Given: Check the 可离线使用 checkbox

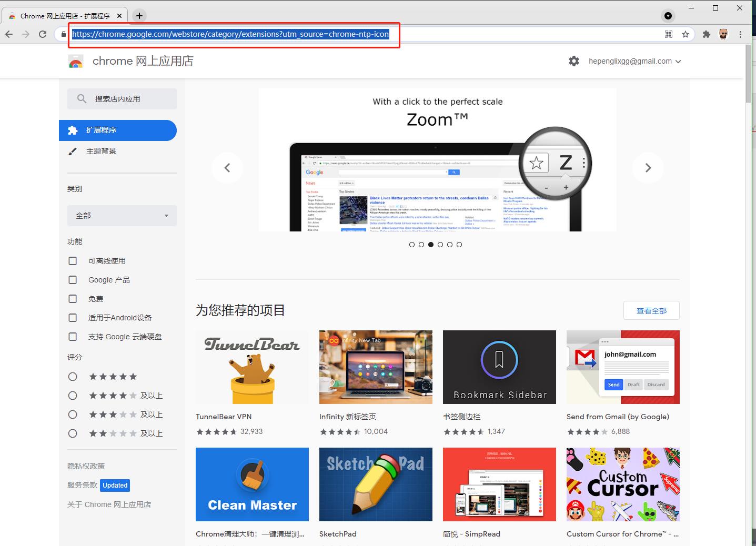Looking at the screenshot, I should click(73, 261).
